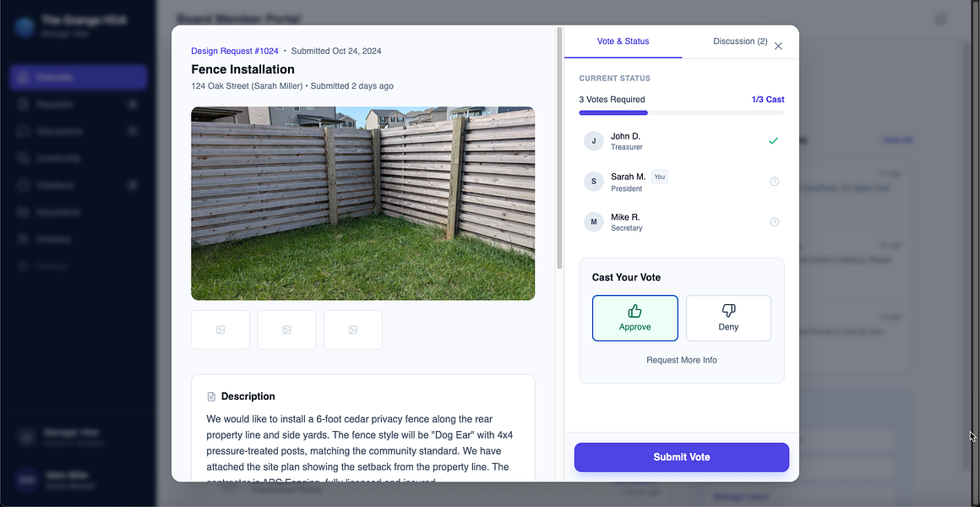Open the third image thumbnail placeholder
980x507 pixels.
click(353, 330)
